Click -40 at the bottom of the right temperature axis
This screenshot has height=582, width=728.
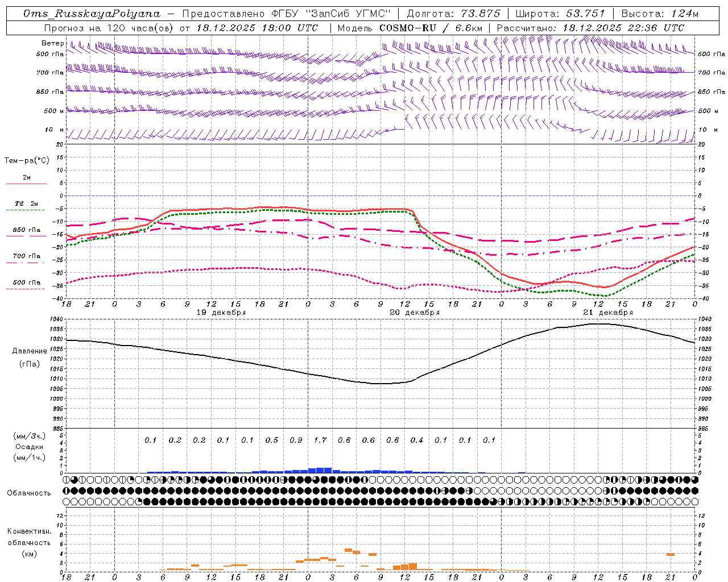[x=702, y=299]
